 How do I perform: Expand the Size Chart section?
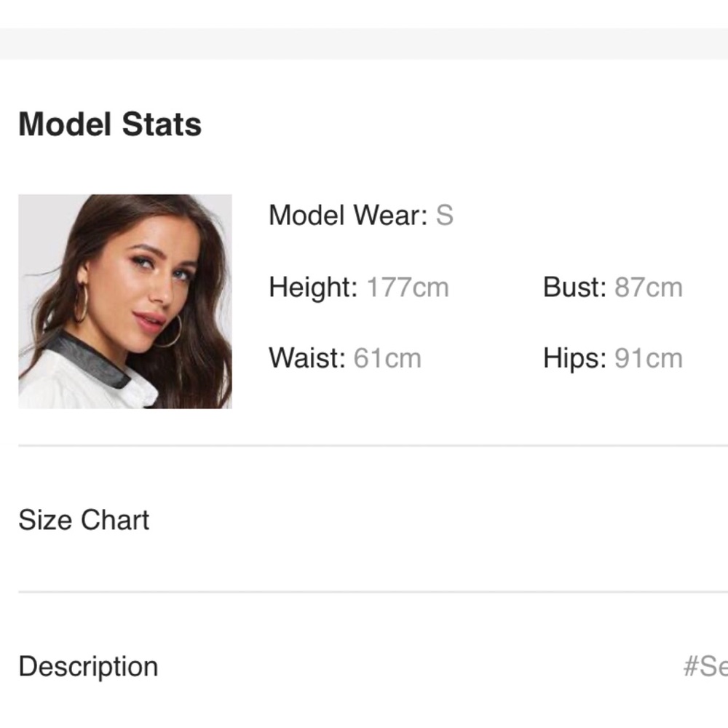(84, 520)
